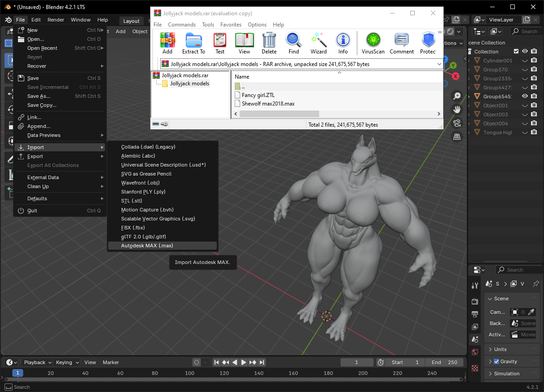Screen dimensions: 544x392
Task: Collapse the Scene panel in properties
Action: click(512, 299)
